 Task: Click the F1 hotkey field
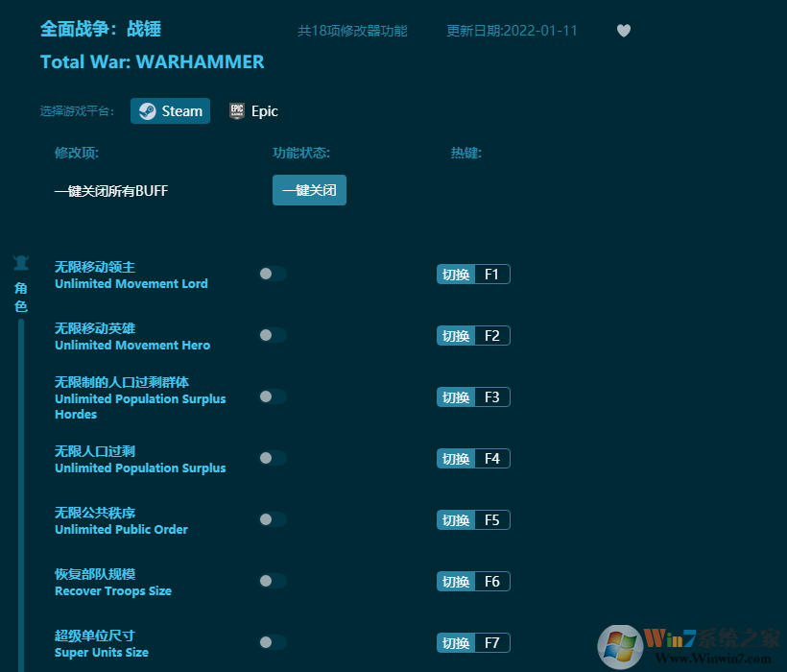(x=492, y=274)
